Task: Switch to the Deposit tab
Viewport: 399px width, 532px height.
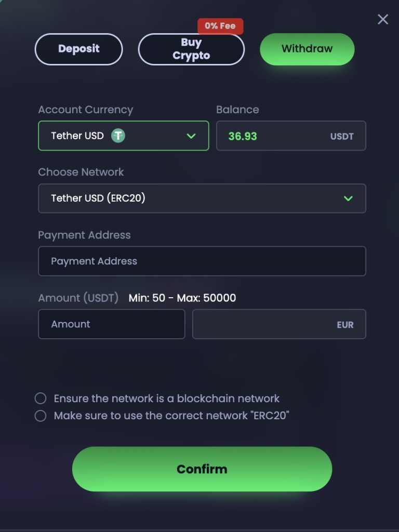Action: coord(78,49)
